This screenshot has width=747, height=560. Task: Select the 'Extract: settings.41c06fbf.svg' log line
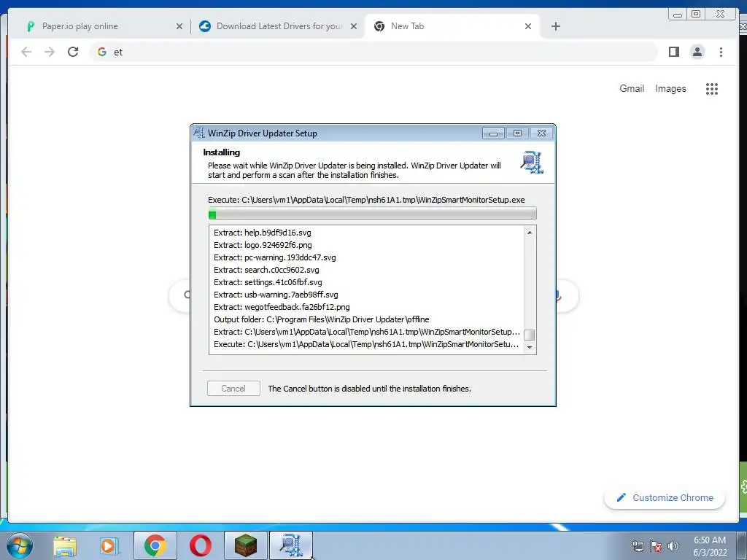point(268,282)
